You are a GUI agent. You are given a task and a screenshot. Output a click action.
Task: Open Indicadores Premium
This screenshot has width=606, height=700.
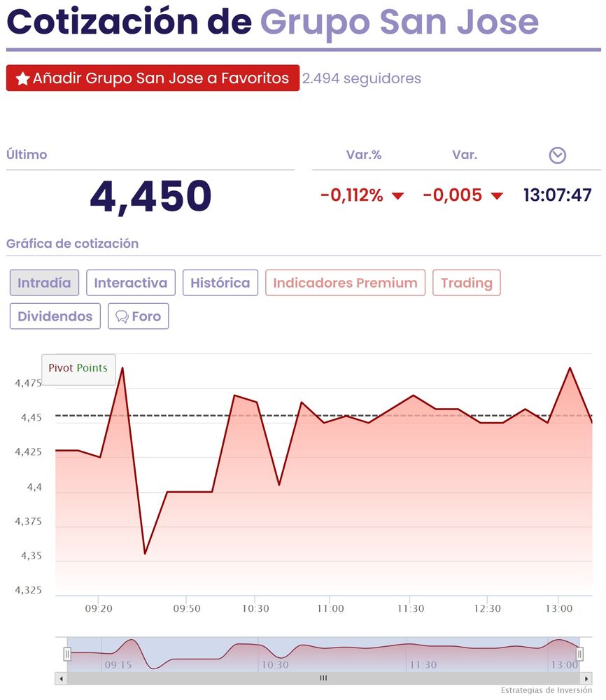point(345,283)
